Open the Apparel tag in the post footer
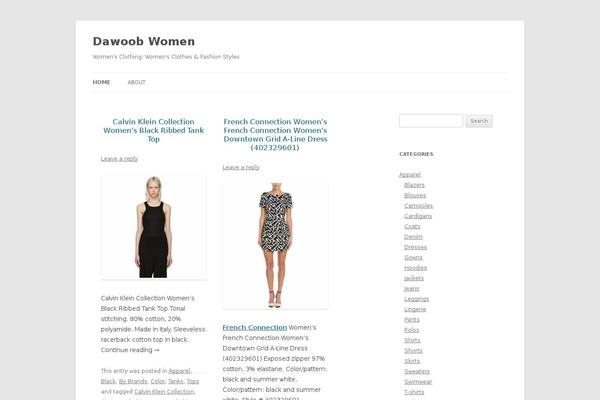This screenshot has width=600, height=400. 179,371
